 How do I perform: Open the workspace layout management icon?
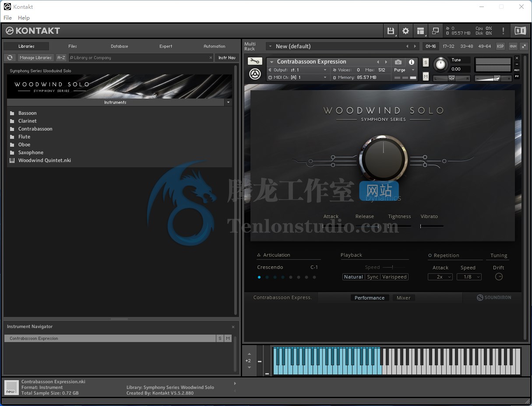420,31
